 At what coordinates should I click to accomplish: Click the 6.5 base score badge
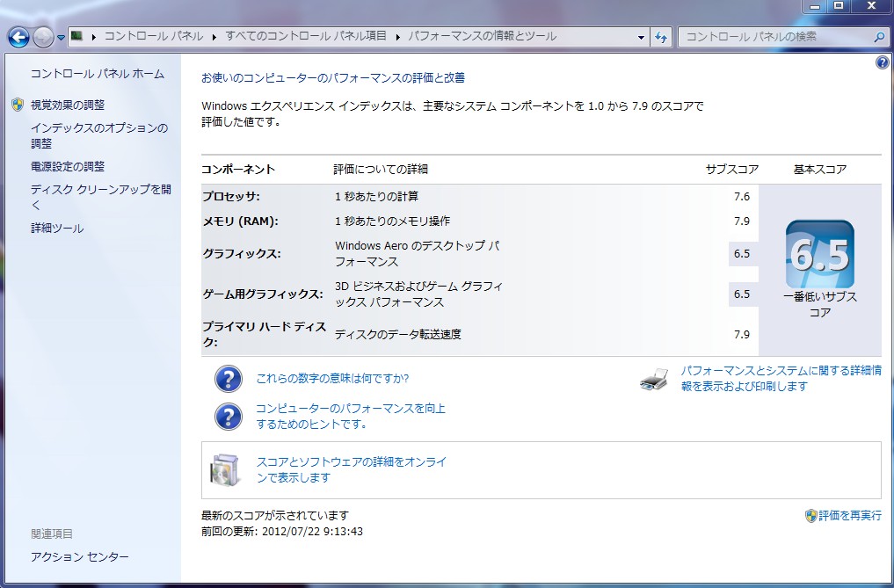coord(819,254)
